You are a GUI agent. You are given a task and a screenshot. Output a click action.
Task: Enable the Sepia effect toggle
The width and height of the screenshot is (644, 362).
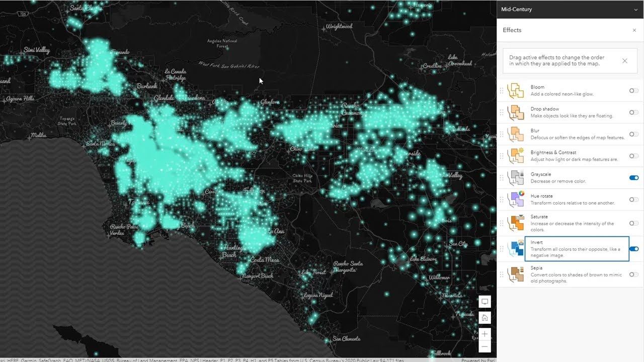coord(634,275)
